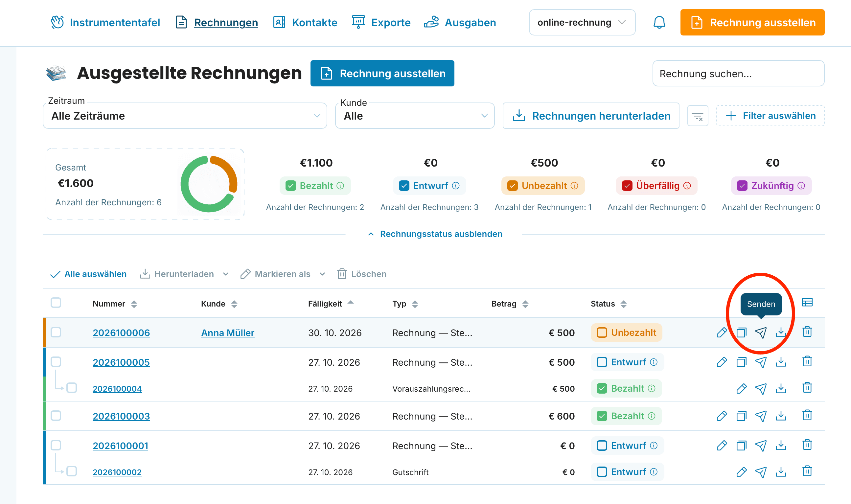The width and height of the screenshot is (851, 504).
Task: Click the orange Rechnung ausstellen button
Action: (x=752, y=22)
